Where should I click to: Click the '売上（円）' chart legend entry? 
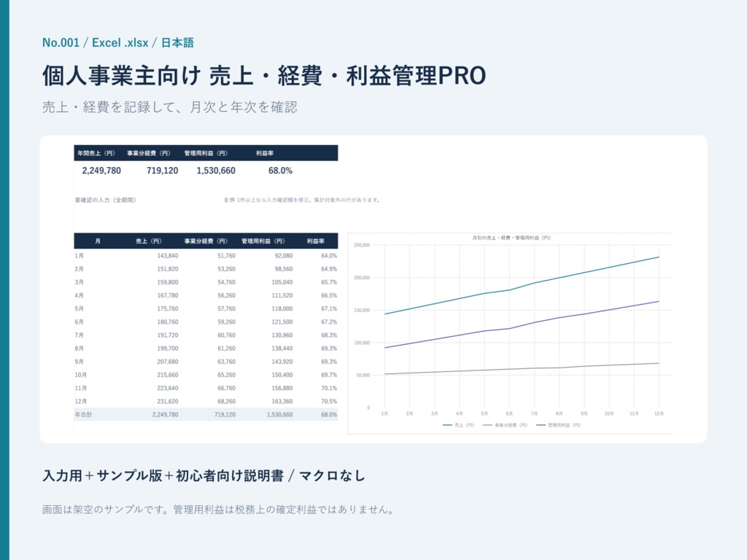pyautogui.click(x=458, y=425)
